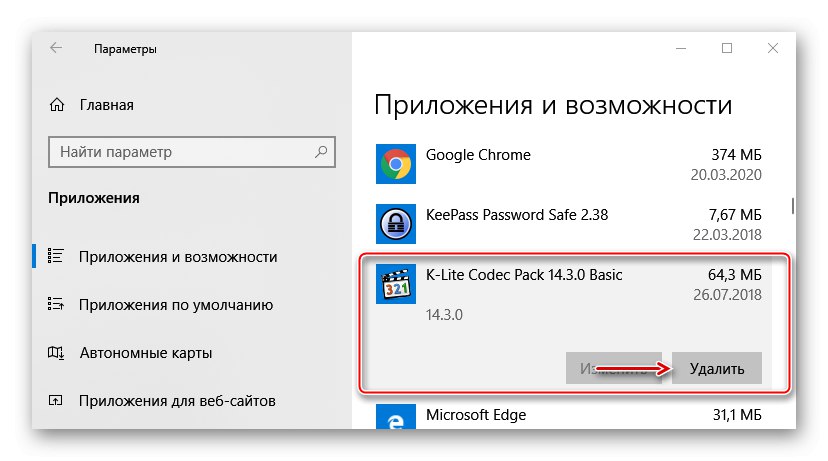
Task: Open Автономные карты section
Action: point(145,353)
